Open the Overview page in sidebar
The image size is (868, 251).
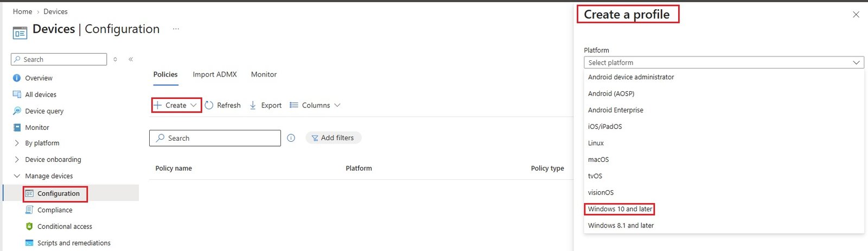coord(39,78)
